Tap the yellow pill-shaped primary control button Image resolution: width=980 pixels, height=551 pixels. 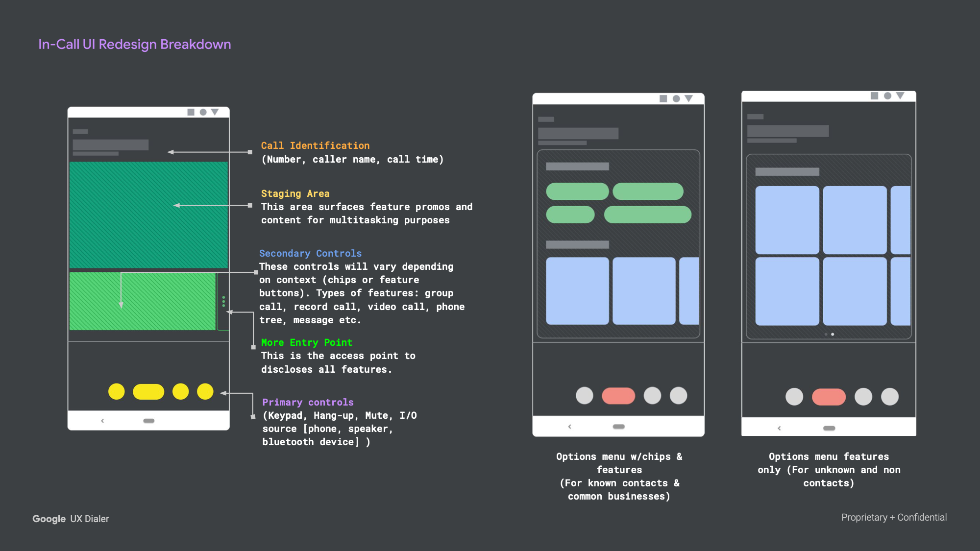148,391
